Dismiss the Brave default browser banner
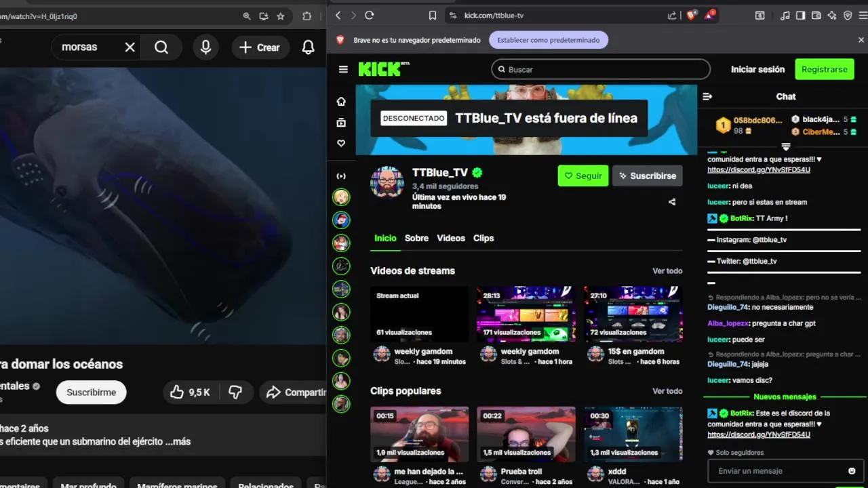This screenshot has width=868, height=488. tap(861, 40)
